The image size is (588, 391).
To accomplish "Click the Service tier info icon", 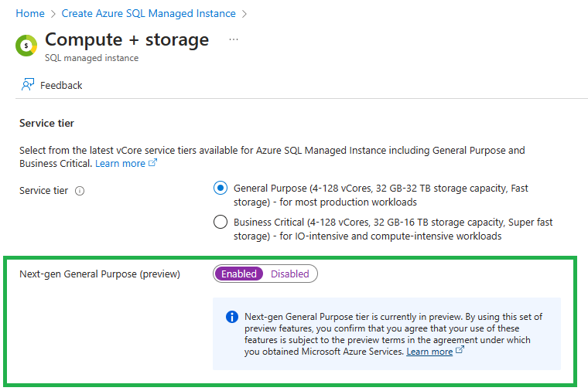I will pyautogui.click(x=80, y=191).
